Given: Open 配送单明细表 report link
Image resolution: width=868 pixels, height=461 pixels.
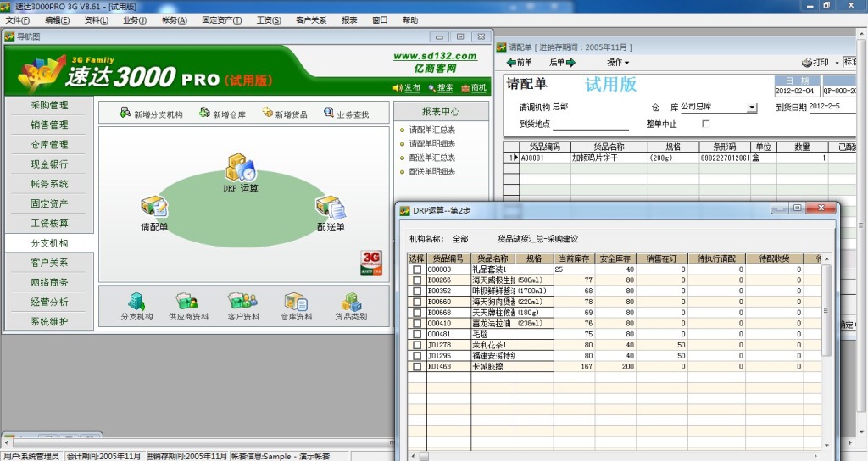Looking at the screenshot, I should tap(431, 172).
